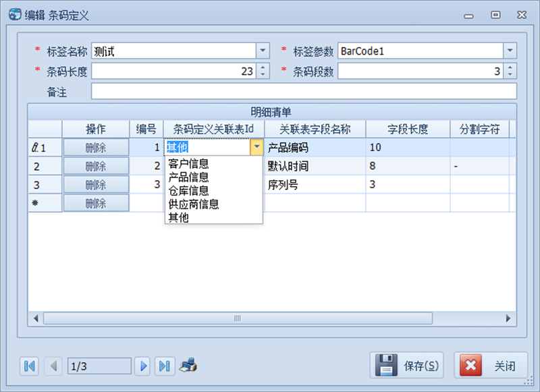Click horizontal scrollbar thumb

[x=238, y=318]
